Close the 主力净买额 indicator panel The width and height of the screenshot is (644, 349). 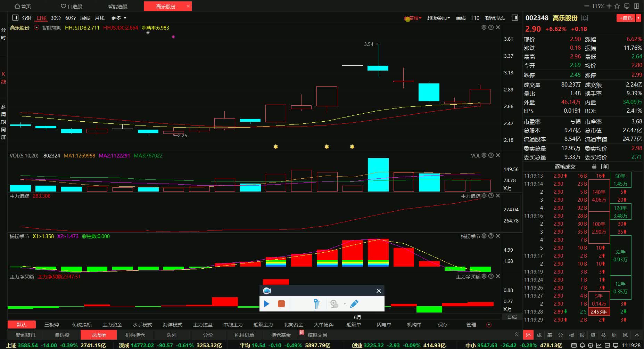(498, 276)
